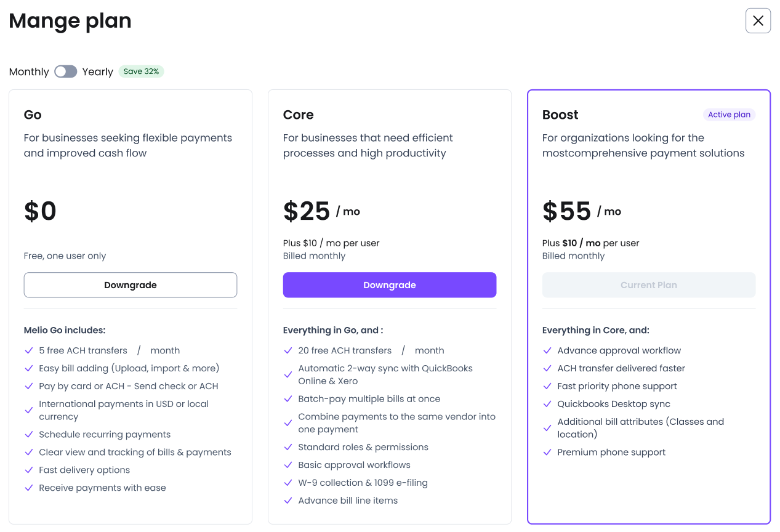
Task: Click the Save 32% badge
Action: (x=141, y=71)
